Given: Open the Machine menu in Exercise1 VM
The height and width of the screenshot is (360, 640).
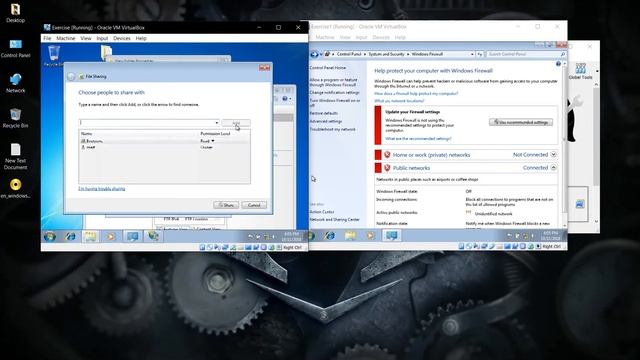Looking at the screenshot, I should (325, 37).
